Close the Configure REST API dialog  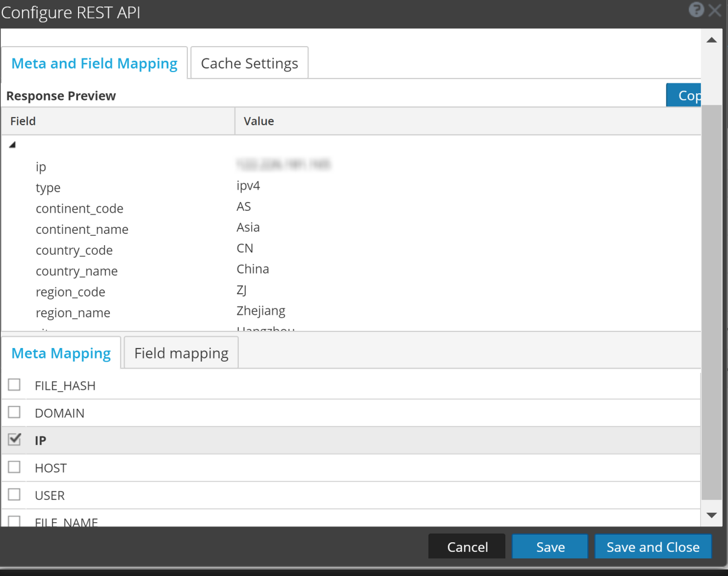coord(716,10)
